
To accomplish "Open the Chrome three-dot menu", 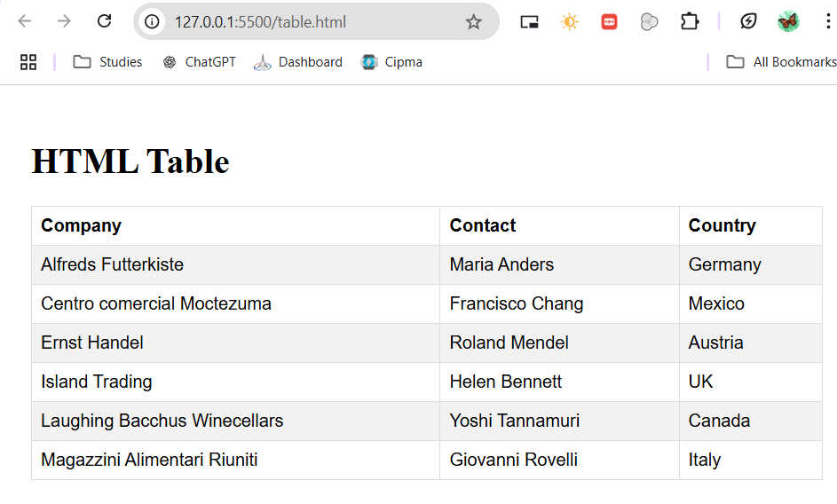I will click(x=828, y=22).
